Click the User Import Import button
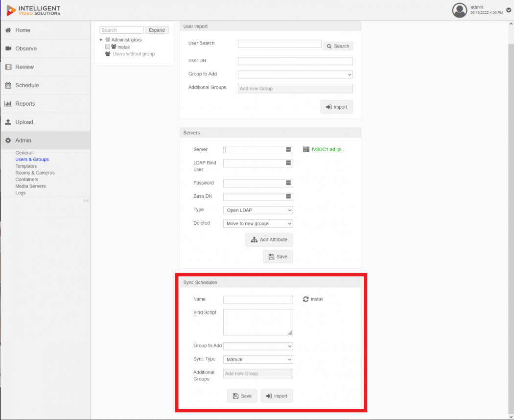This screenshot has height=420, width=514. point(337,107)
